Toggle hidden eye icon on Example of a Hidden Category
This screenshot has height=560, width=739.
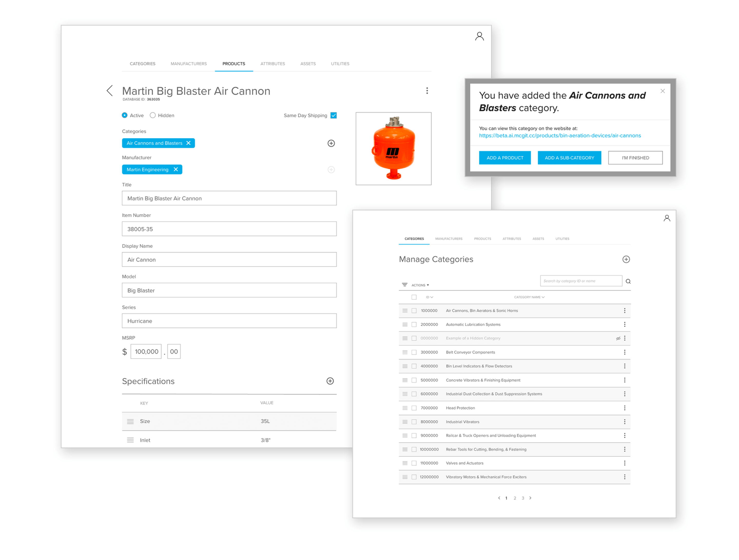[618, 338]
